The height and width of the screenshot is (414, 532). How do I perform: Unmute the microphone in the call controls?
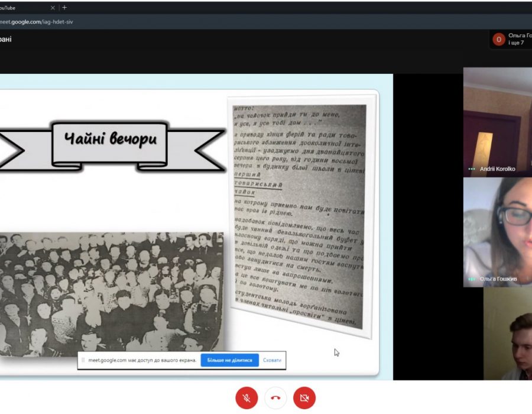click(246, 398)
